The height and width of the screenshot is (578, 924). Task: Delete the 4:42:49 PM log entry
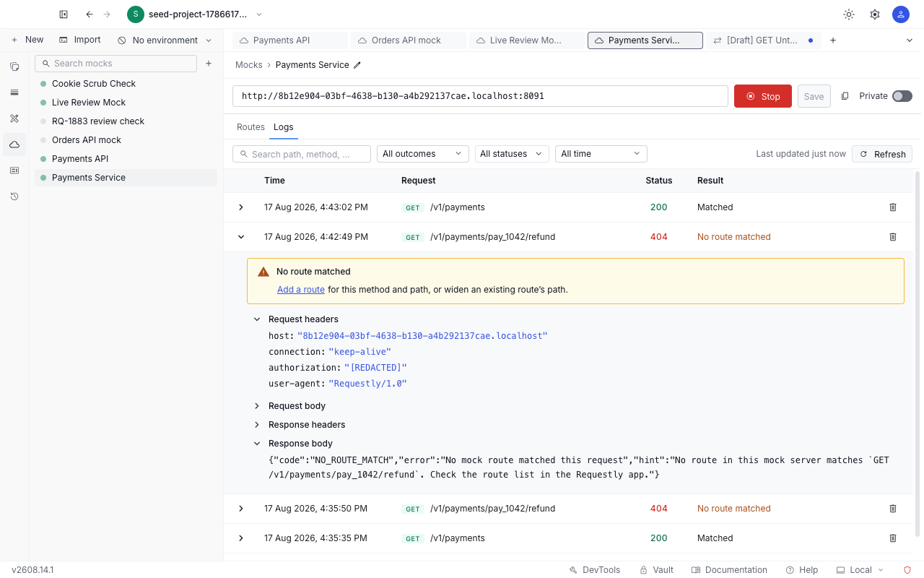point(893,237)
